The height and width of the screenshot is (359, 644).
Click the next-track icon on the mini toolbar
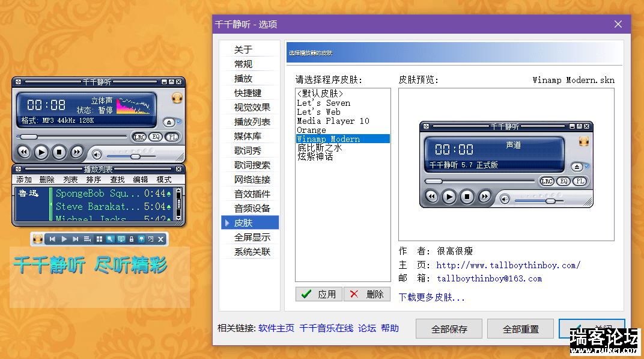75,239
